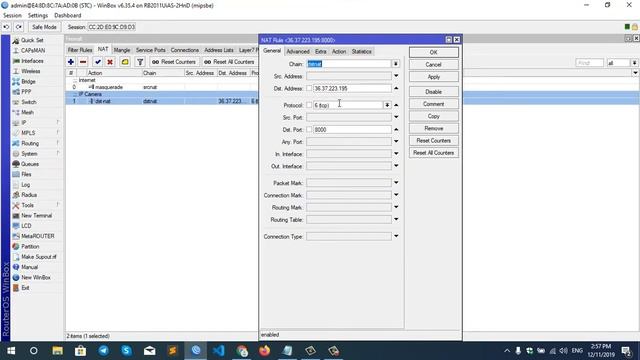Expand the Src. Address field

396,76
